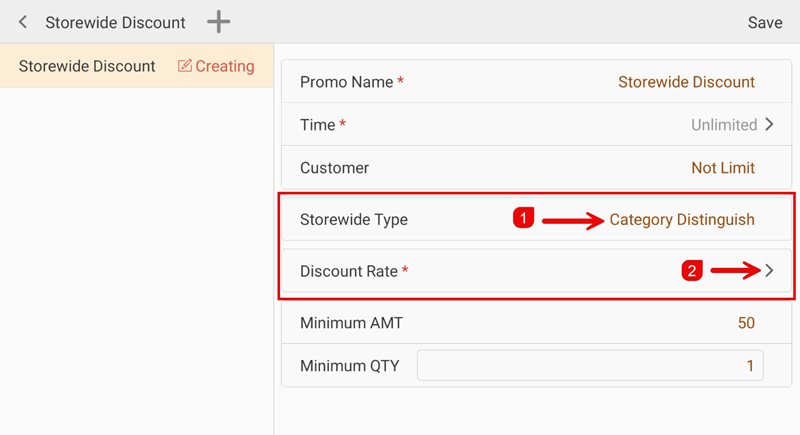Change the Customer 'Not Limit' setting

[x=722, y=168]
